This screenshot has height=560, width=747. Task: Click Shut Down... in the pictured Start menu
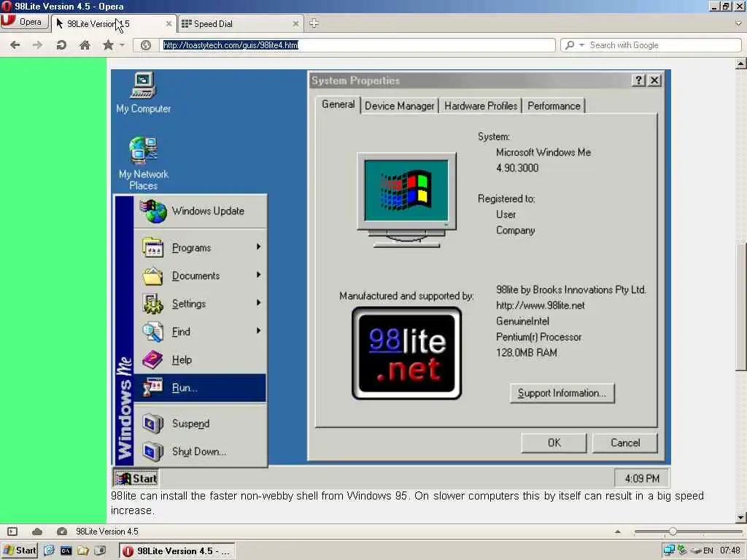(x=200, y=451)
